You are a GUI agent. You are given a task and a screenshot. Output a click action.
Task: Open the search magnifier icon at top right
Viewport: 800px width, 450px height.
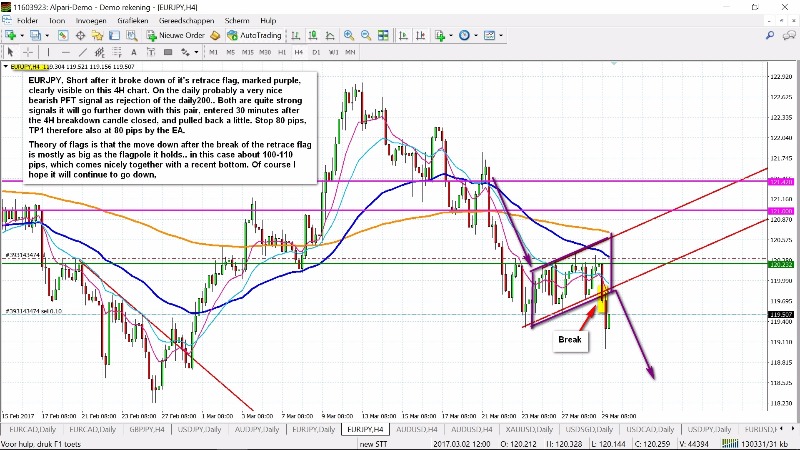tap(770, 35)
